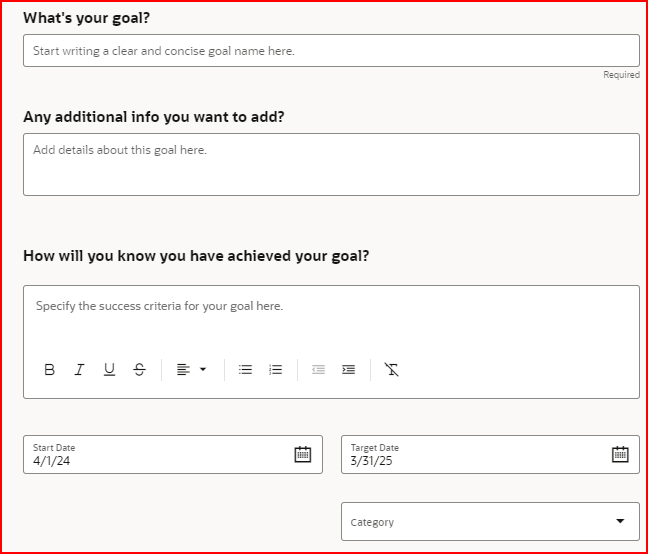Apply Strikethrough formatting
The width and height of the screenshot is (648, 554).
point(140,369)
